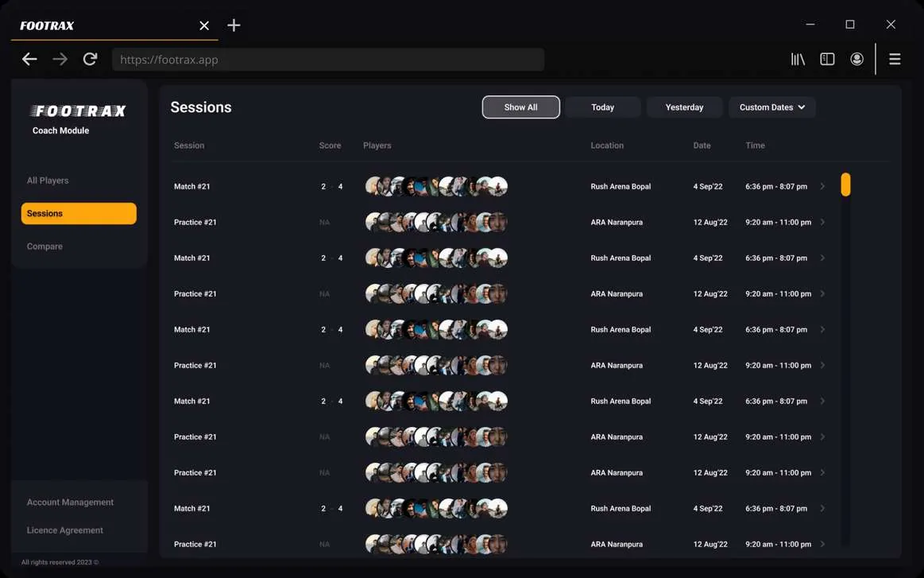924x578 pixels.
Task: Open Compare in the sidebar
Action: [x=44, y=246]
